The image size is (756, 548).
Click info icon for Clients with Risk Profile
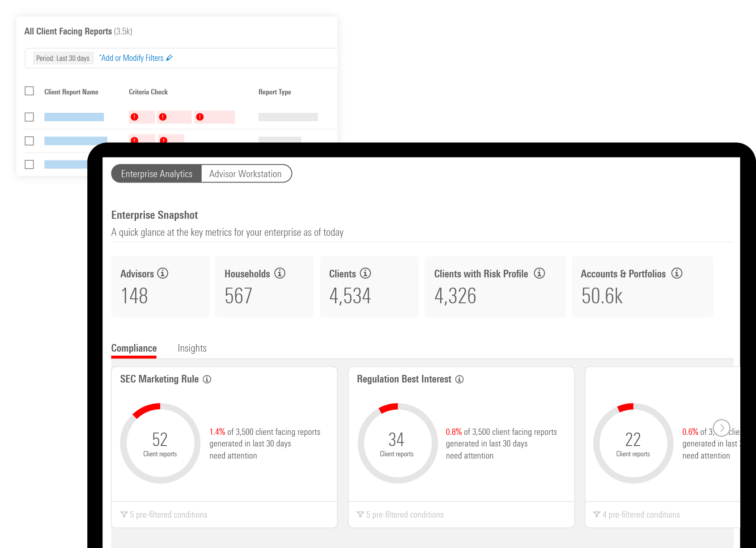click(x=539, y=273)
